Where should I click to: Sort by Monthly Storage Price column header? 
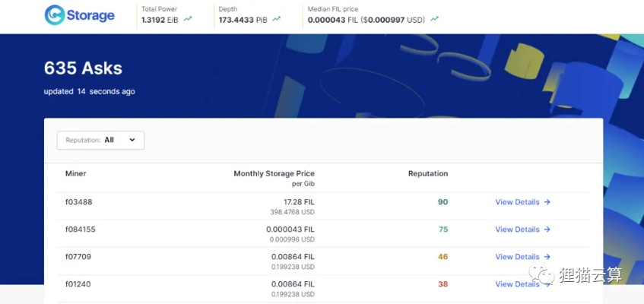coord(274,173)
